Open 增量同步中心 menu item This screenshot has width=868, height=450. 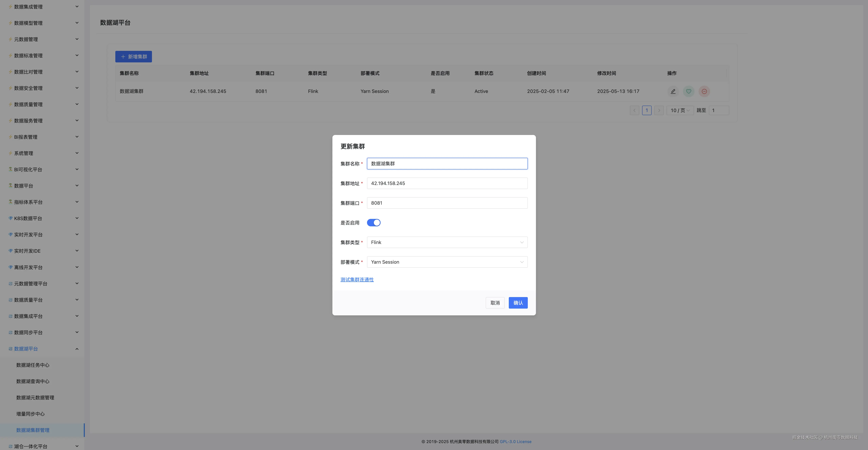[x=30, y=414]
